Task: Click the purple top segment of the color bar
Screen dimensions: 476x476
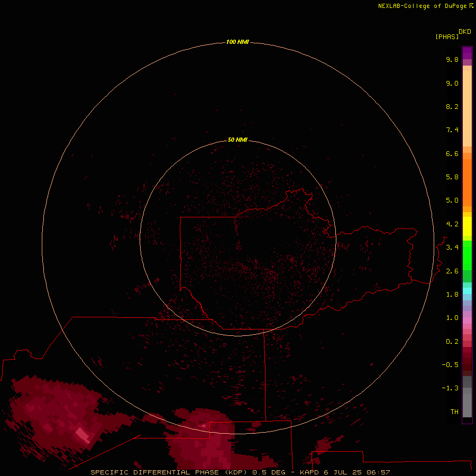Action: 467,53
